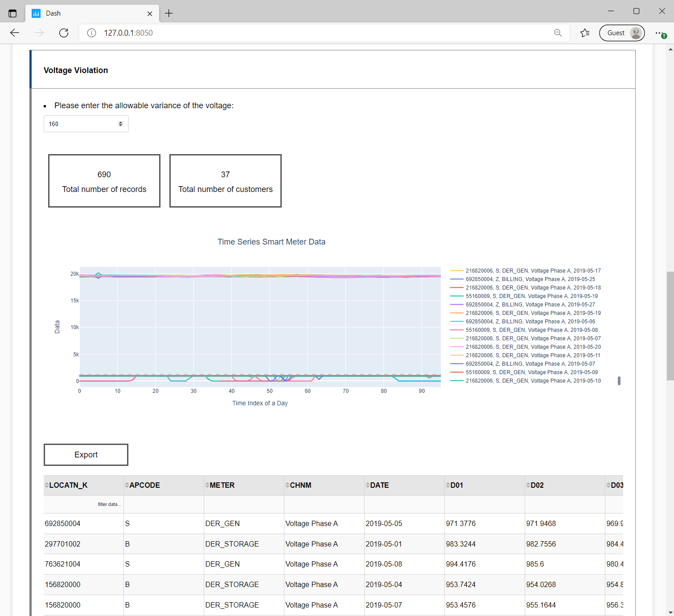This screenshot has width=674, height=616.
Task: Open a new browser tab
Action: click(x=168, y=13)
